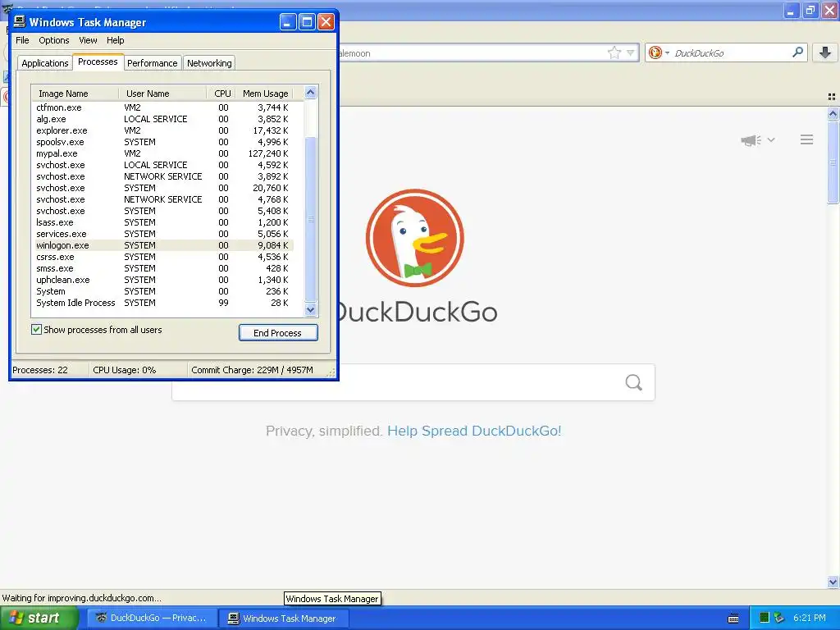Screen dimensions: 840x630
Task: Click browser page scroll down arrow
Action: coord(833,582)
